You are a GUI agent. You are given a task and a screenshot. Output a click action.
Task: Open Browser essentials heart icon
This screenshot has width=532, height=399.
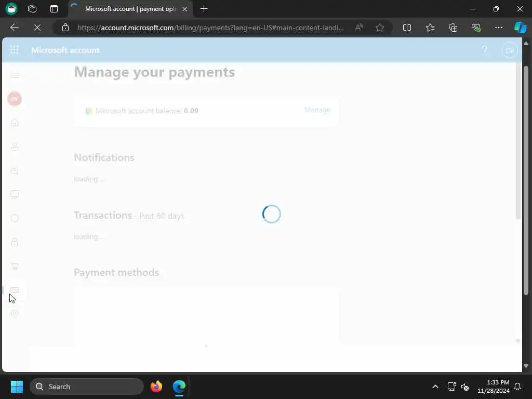point(476,28)
